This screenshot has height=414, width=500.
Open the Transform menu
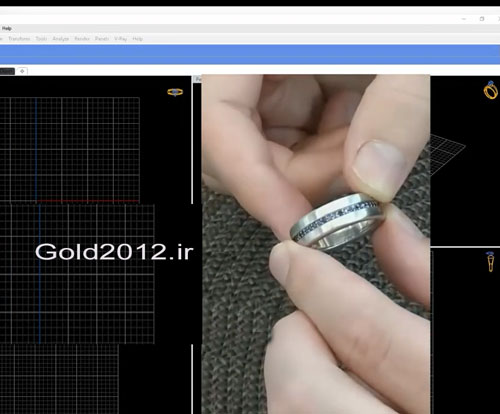pyautogui.click(x=19, y=39)
